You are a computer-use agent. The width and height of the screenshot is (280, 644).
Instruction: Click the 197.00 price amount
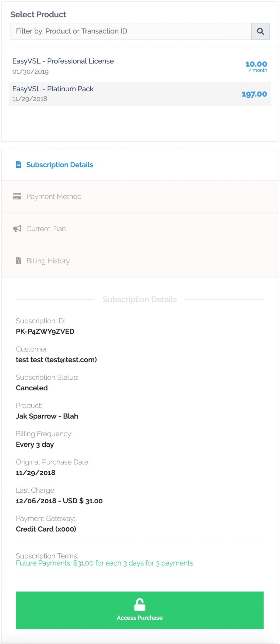[254, 94]
